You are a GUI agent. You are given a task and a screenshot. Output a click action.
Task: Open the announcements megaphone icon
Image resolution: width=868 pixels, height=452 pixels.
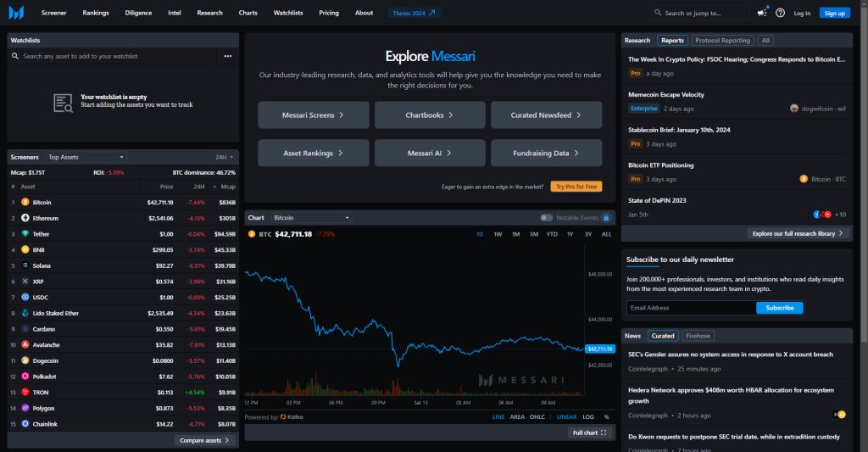(x=762, y=13)
